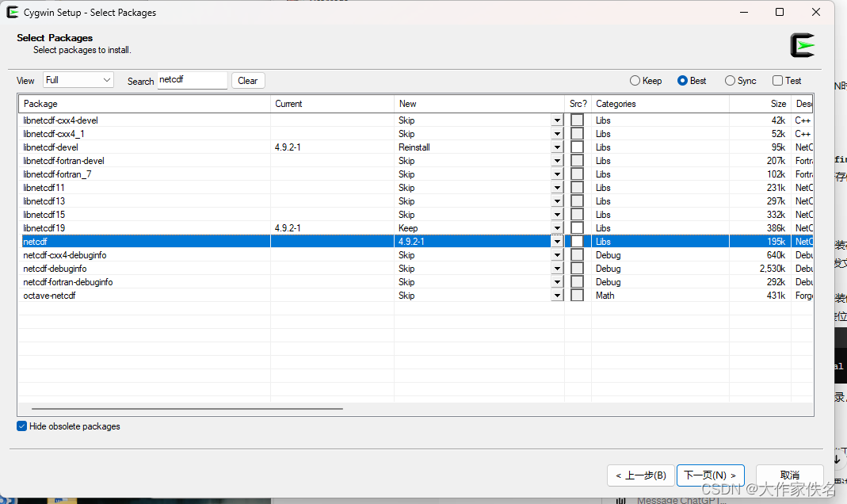Viewport: 847px width, 504px height.
Task: Click current version 4.9.2-1 of libnetcdf19
Action: pos(288,228)
